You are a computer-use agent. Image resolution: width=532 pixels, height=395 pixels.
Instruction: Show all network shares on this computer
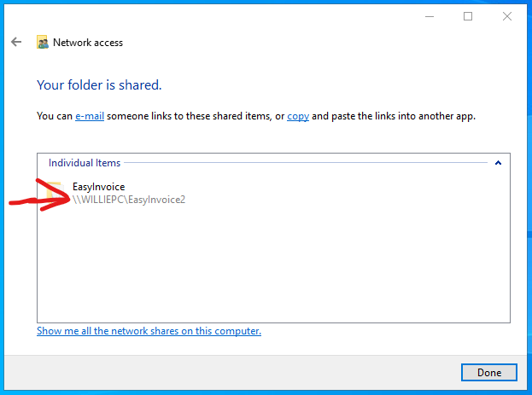pos(149,331)
